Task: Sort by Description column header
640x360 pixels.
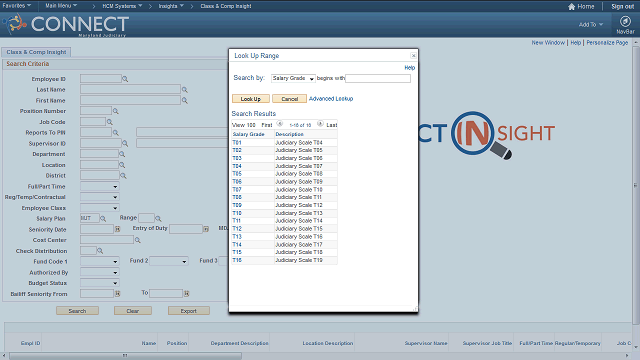Action: click(289, 134)
